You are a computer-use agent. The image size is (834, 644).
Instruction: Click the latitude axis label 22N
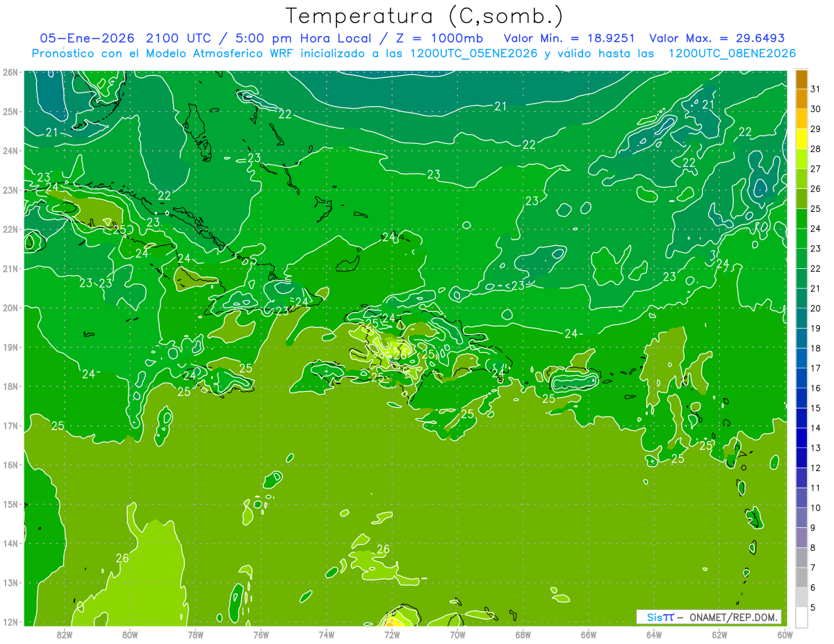pyautogui.click(x=10, y=229)
